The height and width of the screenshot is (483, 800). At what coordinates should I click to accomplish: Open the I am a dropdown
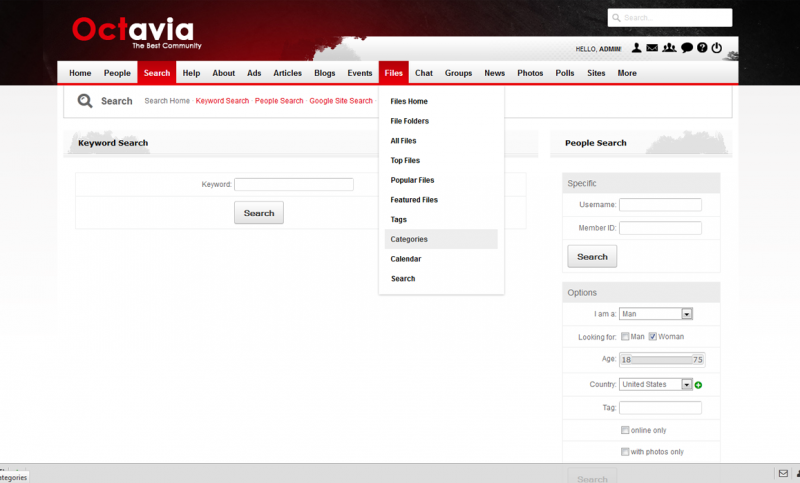[656, 314]
